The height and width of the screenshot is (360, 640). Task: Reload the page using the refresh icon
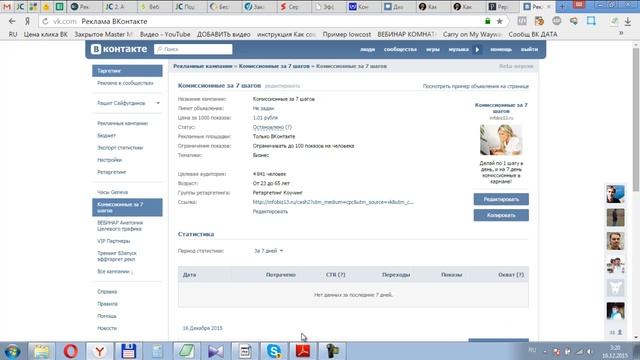[45, 21]
